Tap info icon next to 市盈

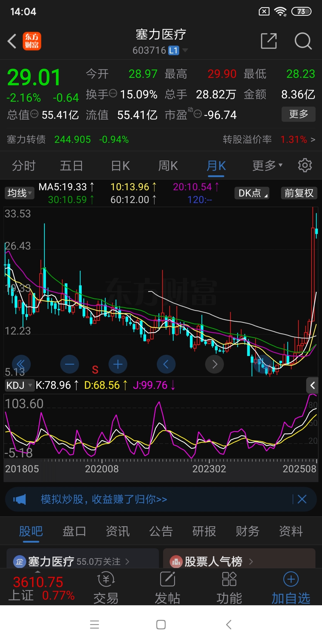click(x=198, y=114)
